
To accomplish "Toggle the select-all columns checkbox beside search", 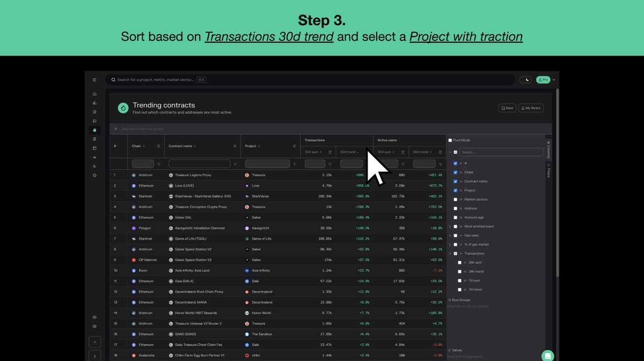I will [x=455, y=152].
